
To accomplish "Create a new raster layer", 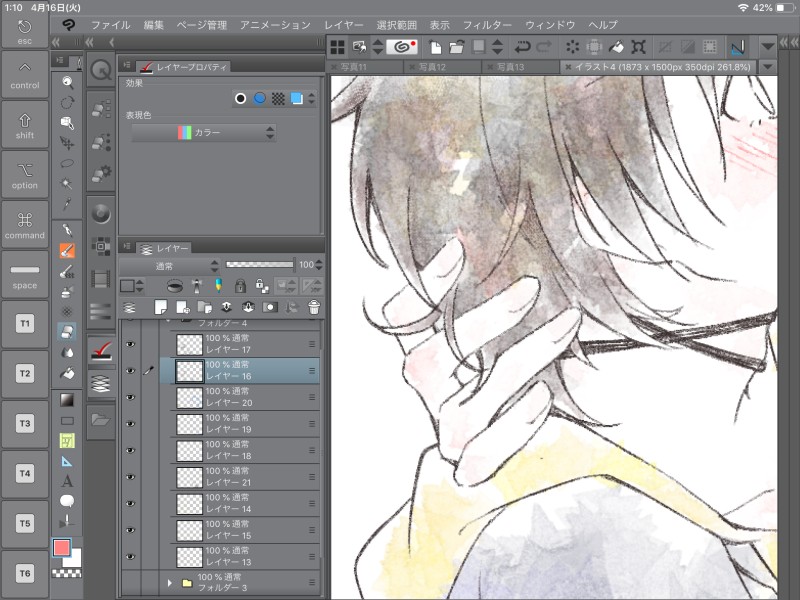I will (160, 308).
